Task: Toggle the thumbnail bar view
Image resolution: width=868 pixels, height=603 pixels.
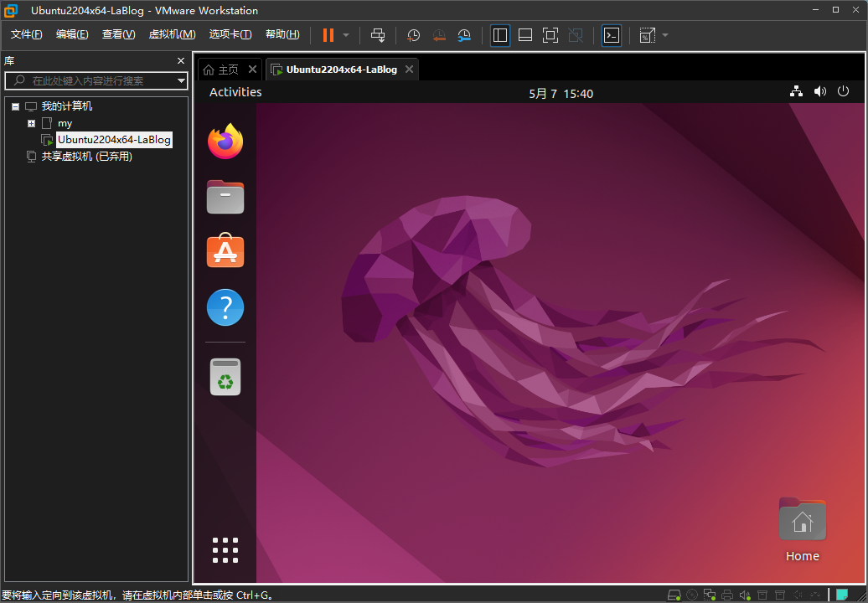Action: (x=525, y=35)
